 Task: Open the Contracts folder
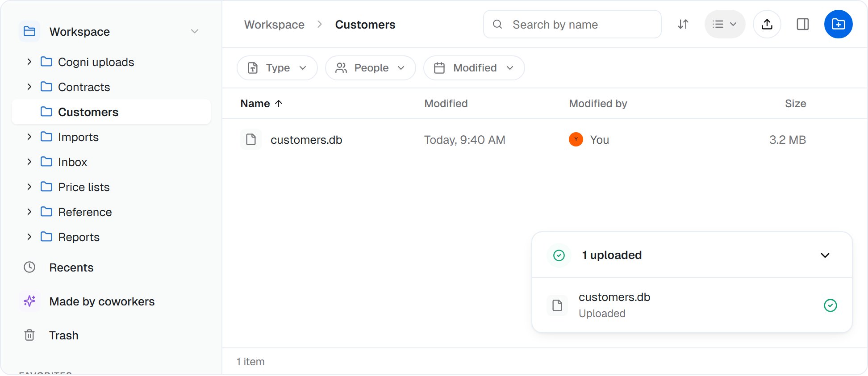click(x=84, y=87)
